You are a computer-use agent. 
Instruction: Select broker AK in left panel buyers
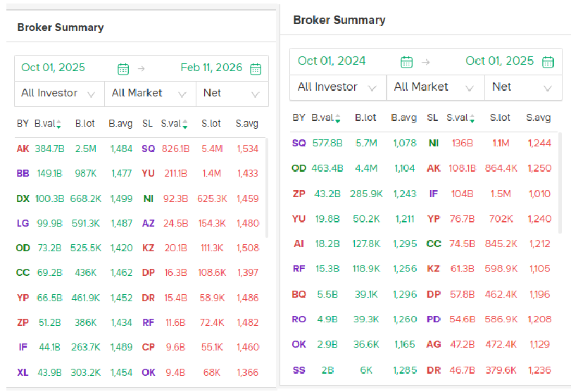(23, 148)
